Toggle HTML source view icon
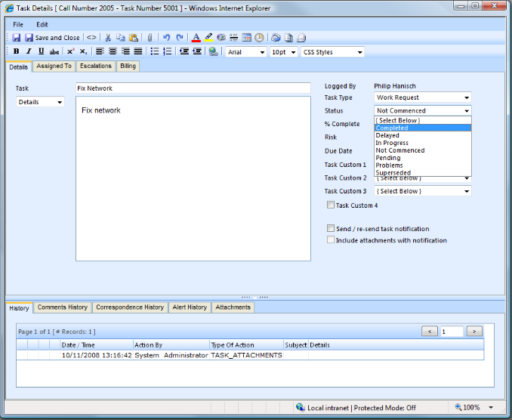The image size is (512, 420). click(91, 38)
